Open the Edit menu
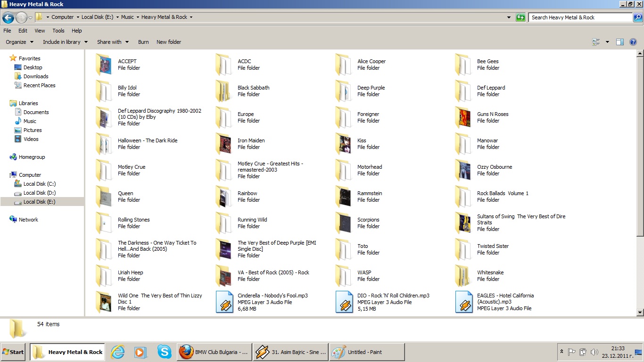The height and width of the screenshot is (362, 644). point(23,31)
